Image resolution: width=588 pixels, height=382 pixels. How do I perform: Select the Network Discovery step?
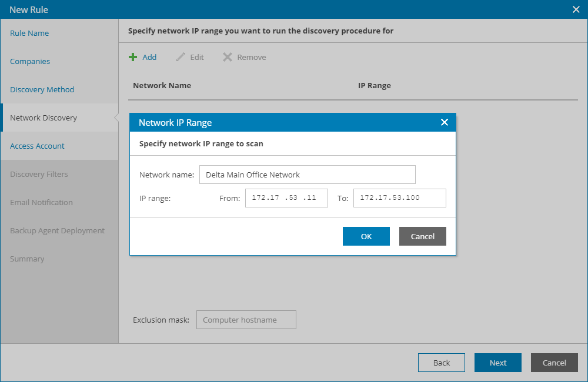[44, 118]
